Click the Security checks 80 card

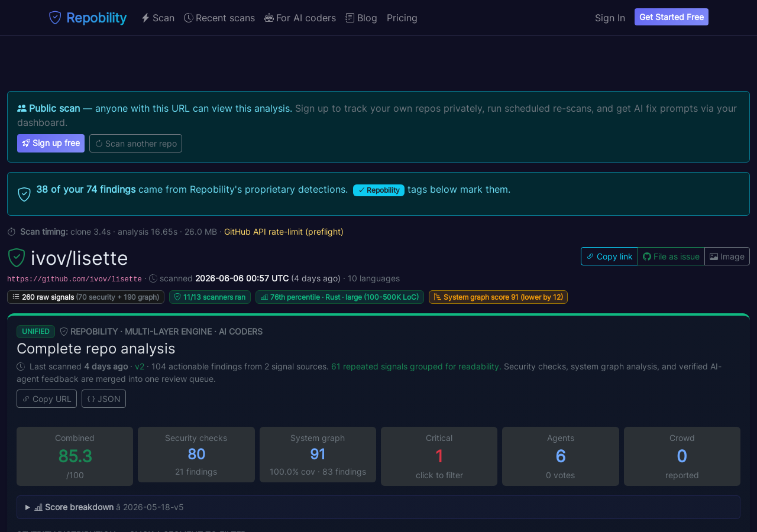click(196, 455)
